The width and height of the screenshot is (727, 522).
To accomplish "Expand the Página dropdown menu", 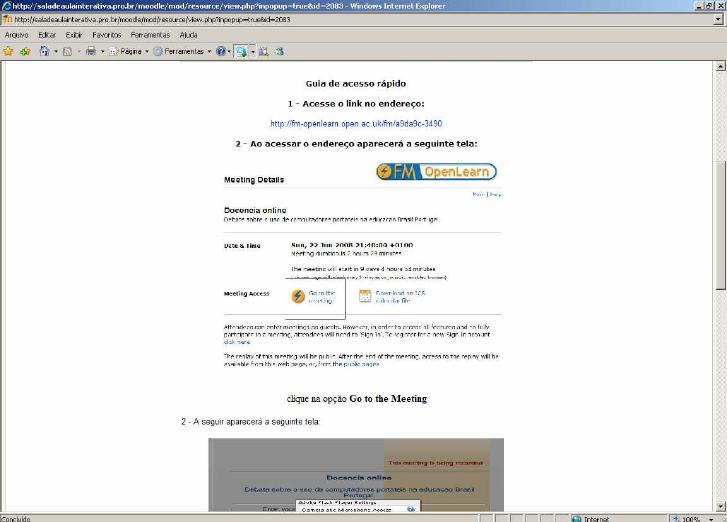I will pos(146,51).
